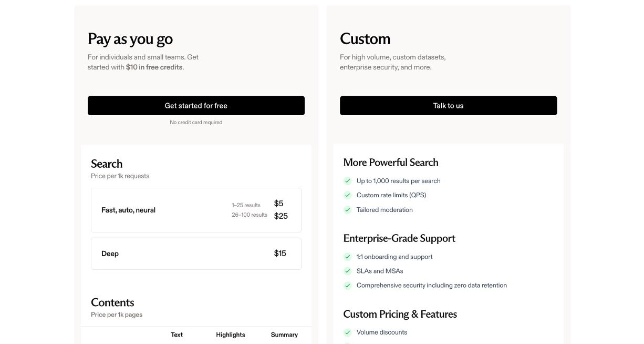Image resolution: width=644 pixels, height=344 pixels.
Task: Click the More Powerful Search heading
Action: coord(390,163)
